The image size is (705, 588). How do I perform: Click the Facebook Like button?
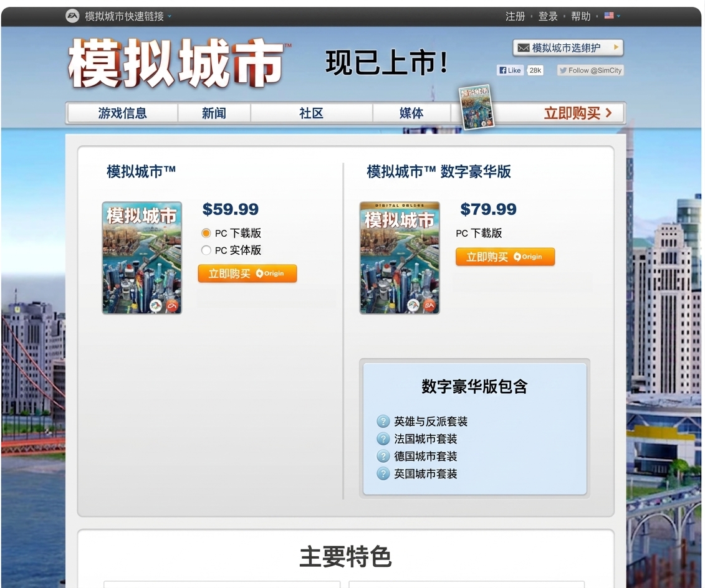[x=511, y=70]
